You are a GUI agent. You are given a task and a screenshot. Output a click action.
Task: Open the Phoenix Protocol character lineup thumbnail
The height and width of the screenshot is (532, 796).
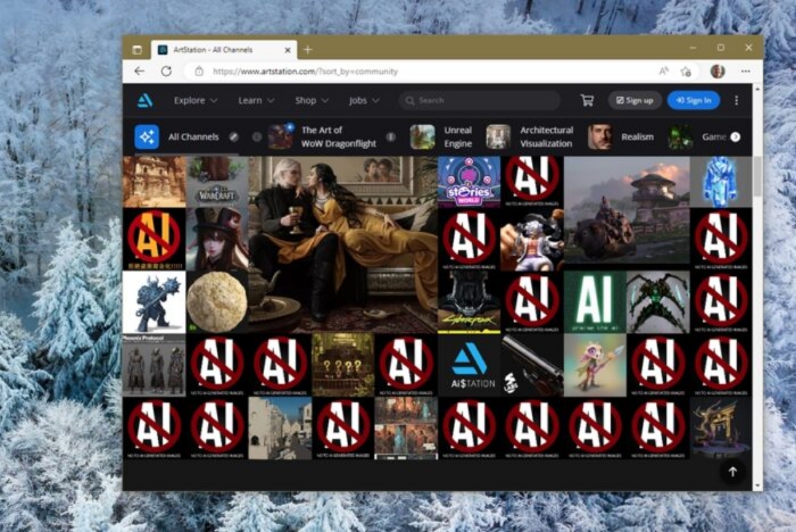click(154, 365)
